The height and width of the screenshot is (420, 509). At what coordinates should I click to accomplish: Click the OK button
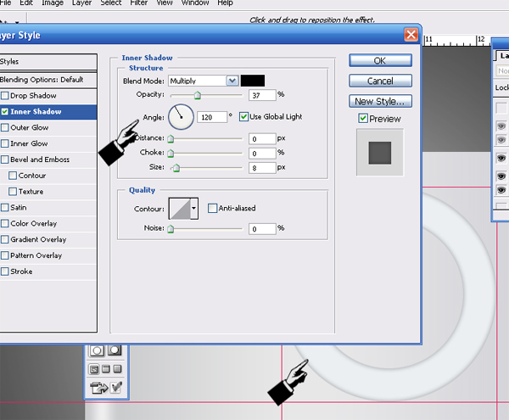[380, 60]
